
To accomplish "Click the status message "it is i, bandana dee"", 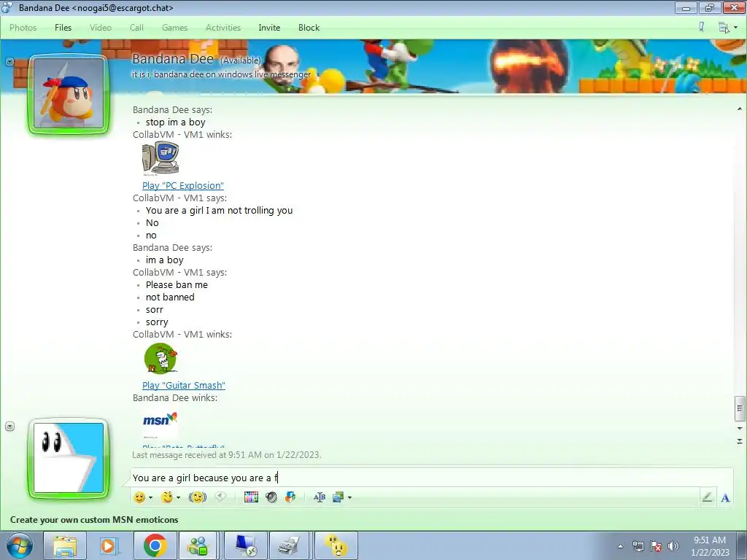I will tap(221, 74).
